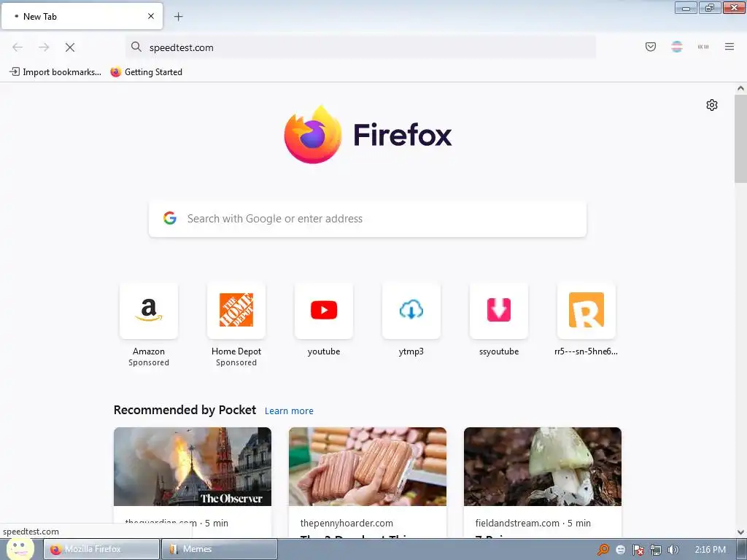The width and height of the screenshot is (747, 560).
Task: Click the Action Center flag tray icon
Action: (x=638, y=550)
